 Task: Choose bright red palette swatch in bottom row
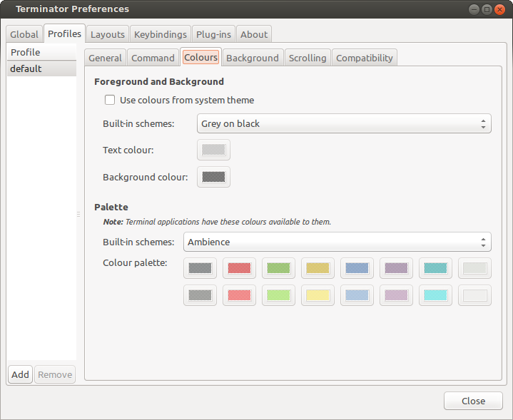click(239, 295)
